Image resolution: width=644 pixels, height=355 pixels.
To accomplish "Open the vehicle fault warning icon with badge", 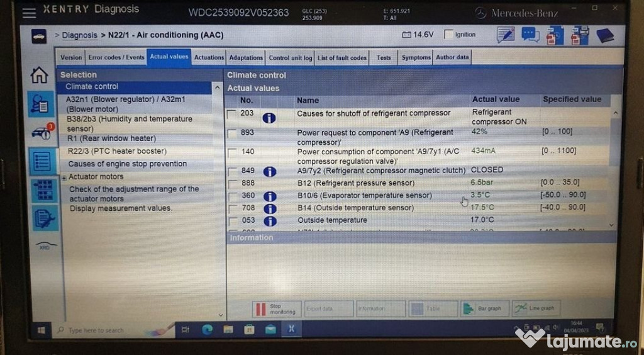I will click(42, 132).
